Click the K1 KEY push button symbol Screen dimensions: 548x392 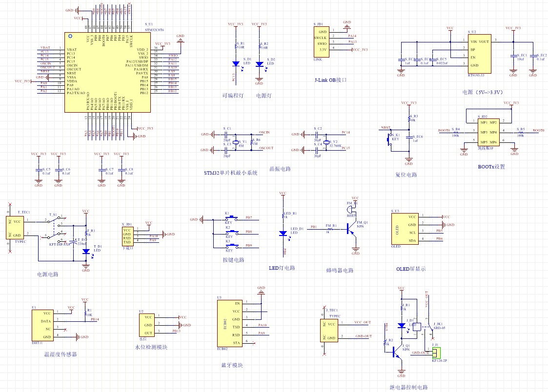point(231,217)
